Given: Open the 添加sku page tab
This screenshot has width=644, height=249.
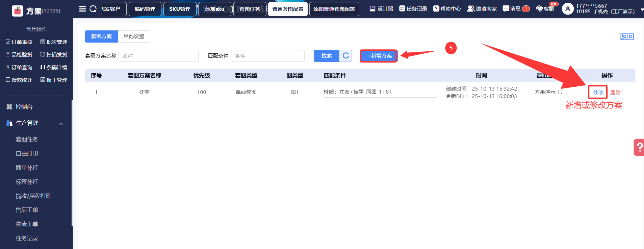Looking at the screenshot, I should (215, 9).
